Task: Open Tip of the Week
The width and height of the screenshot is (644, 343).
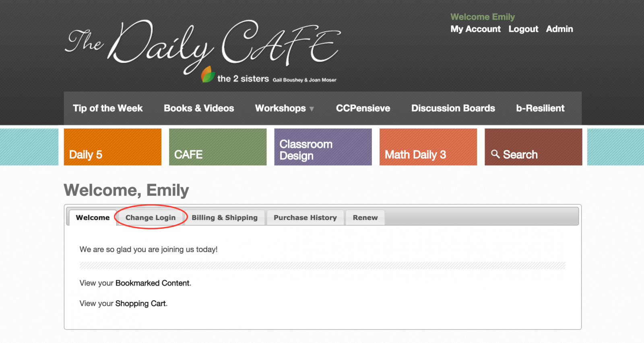Action: tap(108, 108)
